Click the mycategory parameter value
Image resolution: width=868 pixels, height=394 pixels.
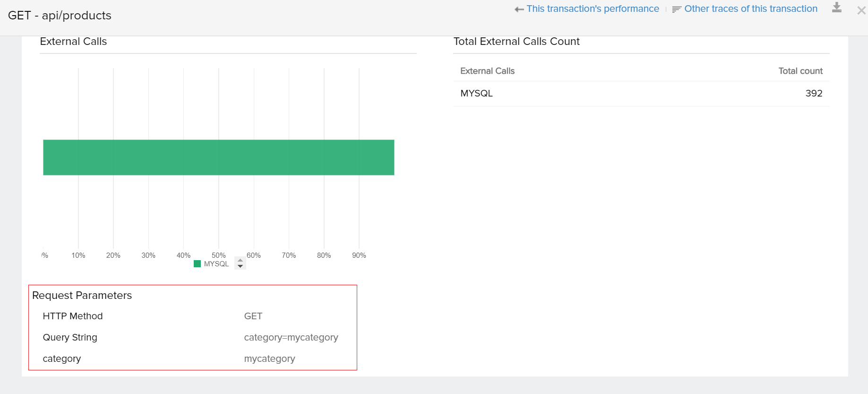[x=269, y=359]
